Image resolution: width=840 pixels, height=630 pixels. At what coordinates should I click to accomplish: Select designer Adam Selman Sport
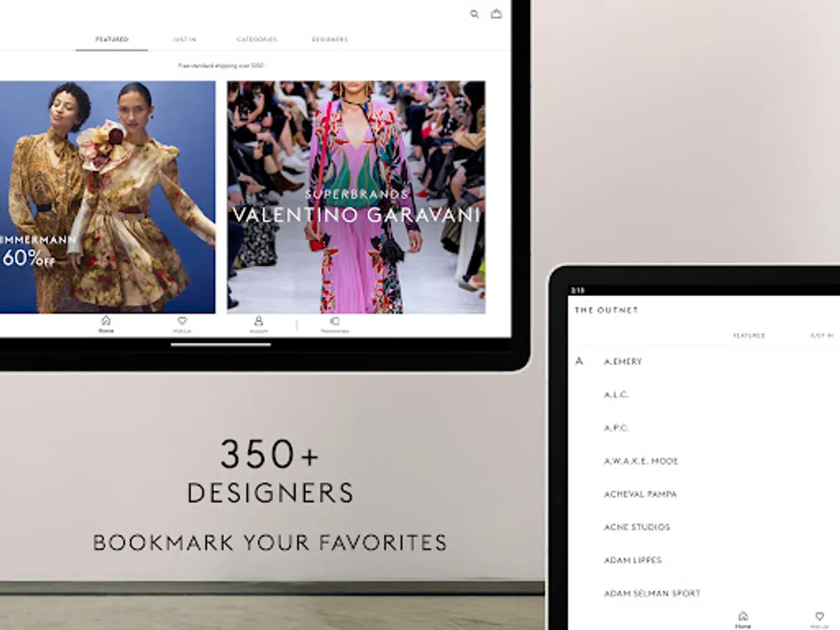point(652,594)
